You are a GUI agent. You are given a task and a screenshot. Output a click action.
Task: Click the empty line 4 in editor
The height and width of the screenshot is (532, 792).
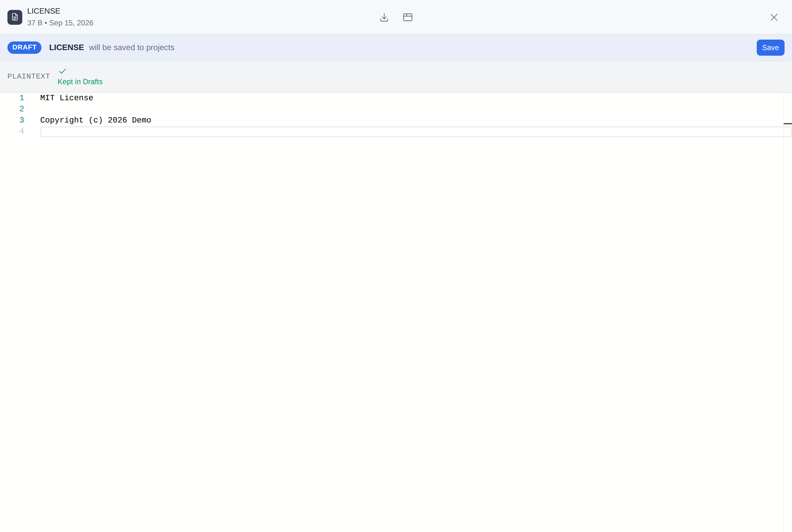click(x=416, y=132)
